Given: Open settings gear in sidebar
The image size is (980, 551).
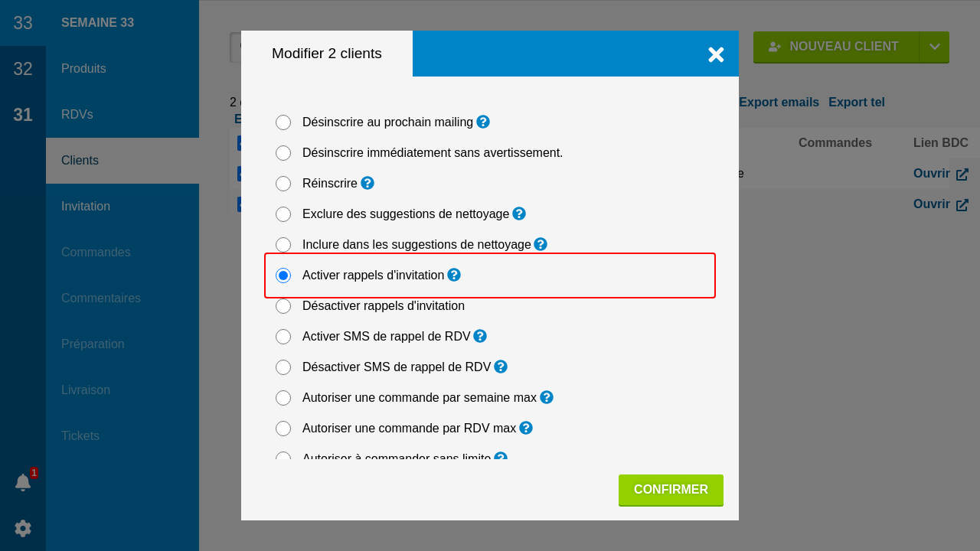Looking at the screenshot, I should pos(23,528).
